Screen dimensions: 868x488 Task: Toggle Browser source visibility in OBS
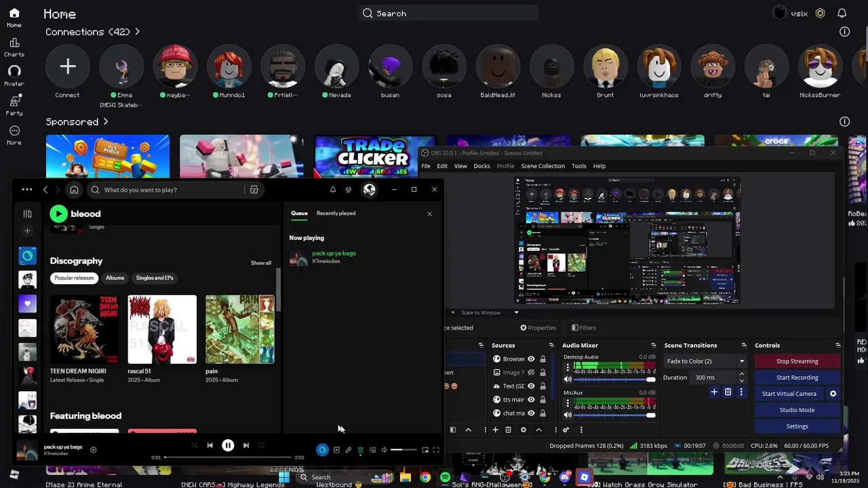(531, 359)
